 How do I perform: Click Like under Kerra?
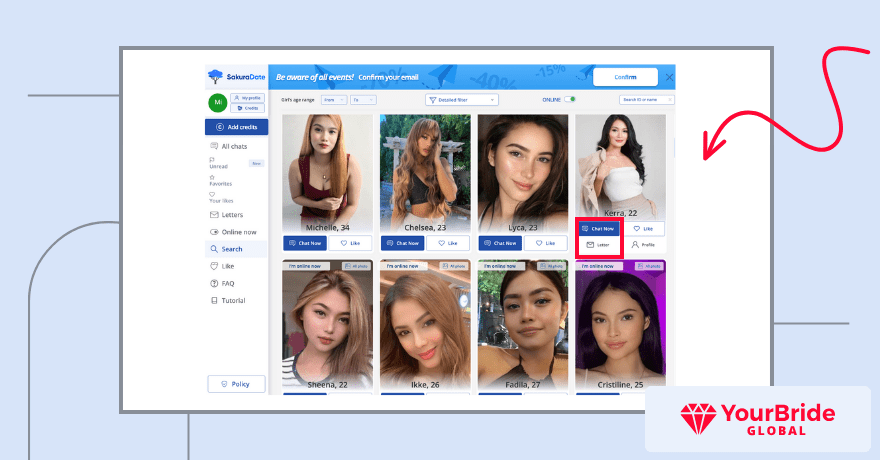[x=643, y=228]
